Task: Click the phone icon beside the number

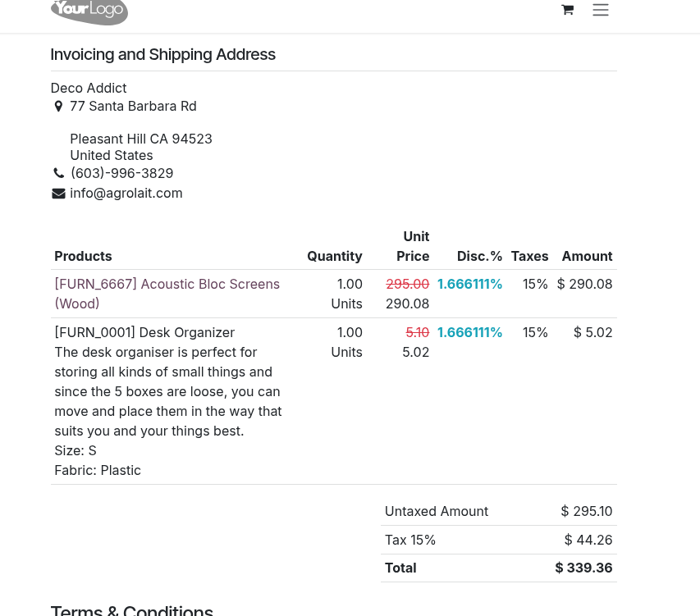Action: tap(58, 174)
